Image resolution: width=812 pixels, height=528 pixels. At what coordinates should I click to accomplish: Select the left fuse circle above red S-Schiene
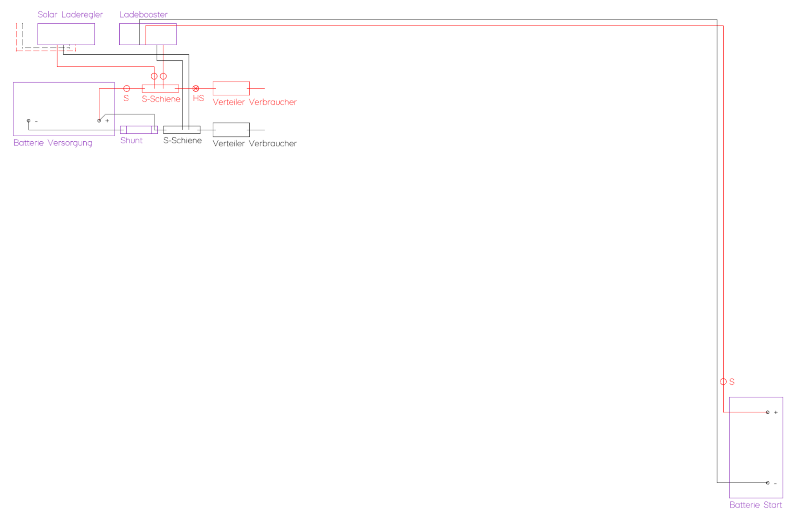154,76
